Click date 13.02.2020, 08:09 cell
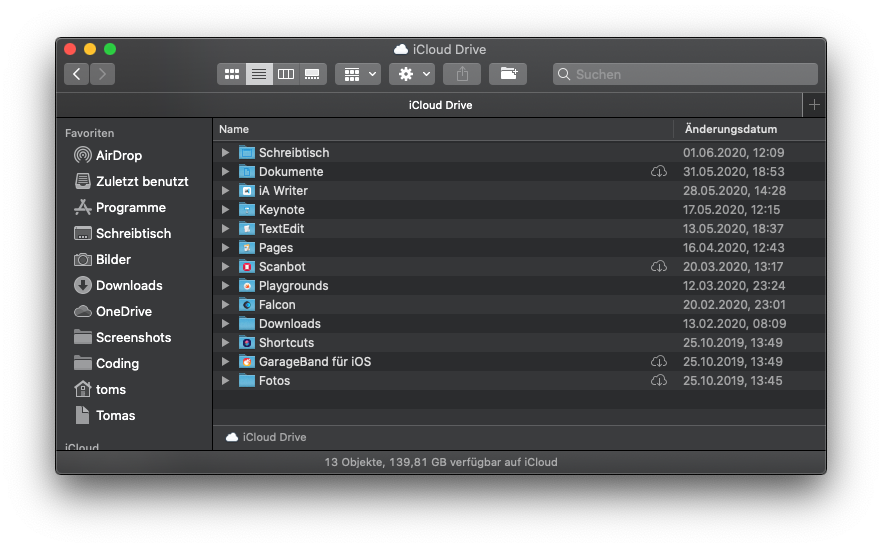 point(735,324)
